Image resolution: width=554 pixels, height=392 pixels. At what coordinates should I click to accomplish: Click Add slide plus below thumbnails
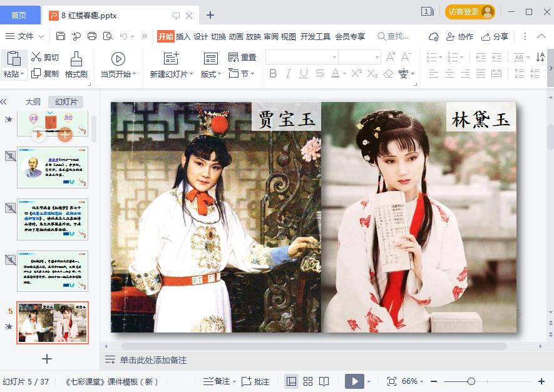[47, 359]
